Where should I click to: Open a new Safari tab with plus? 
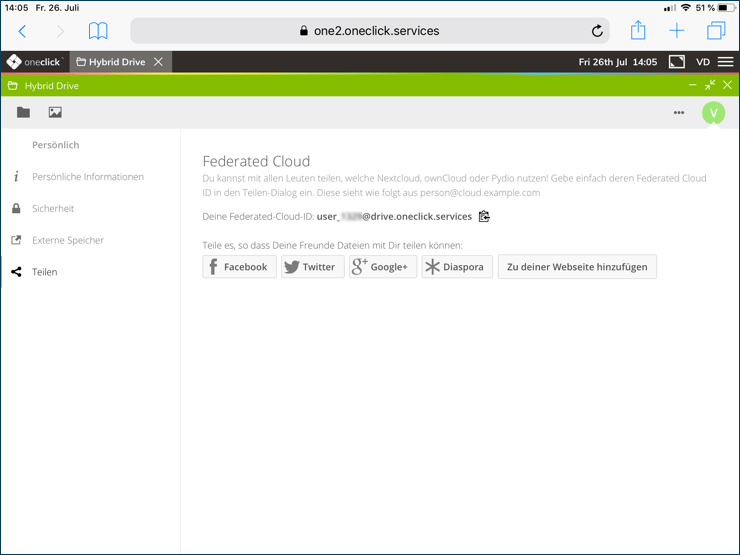677,31
